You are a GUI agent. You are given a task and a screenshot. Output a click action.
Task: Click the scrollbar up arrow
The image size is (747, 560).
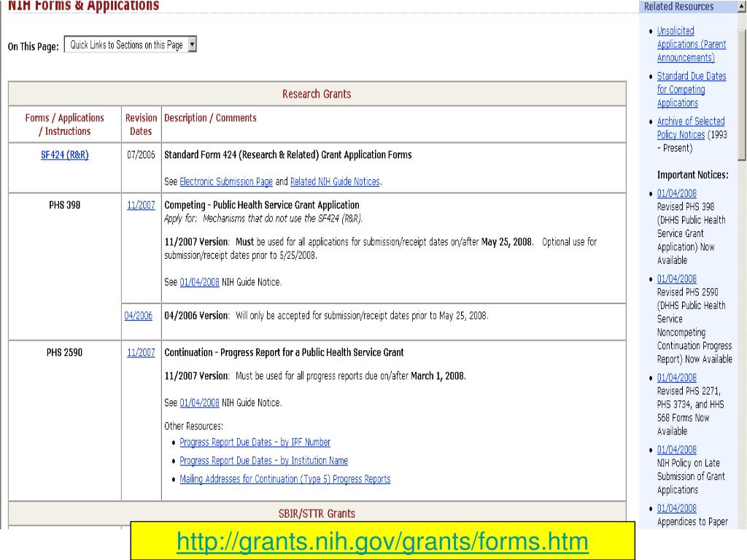click(742, 6)
